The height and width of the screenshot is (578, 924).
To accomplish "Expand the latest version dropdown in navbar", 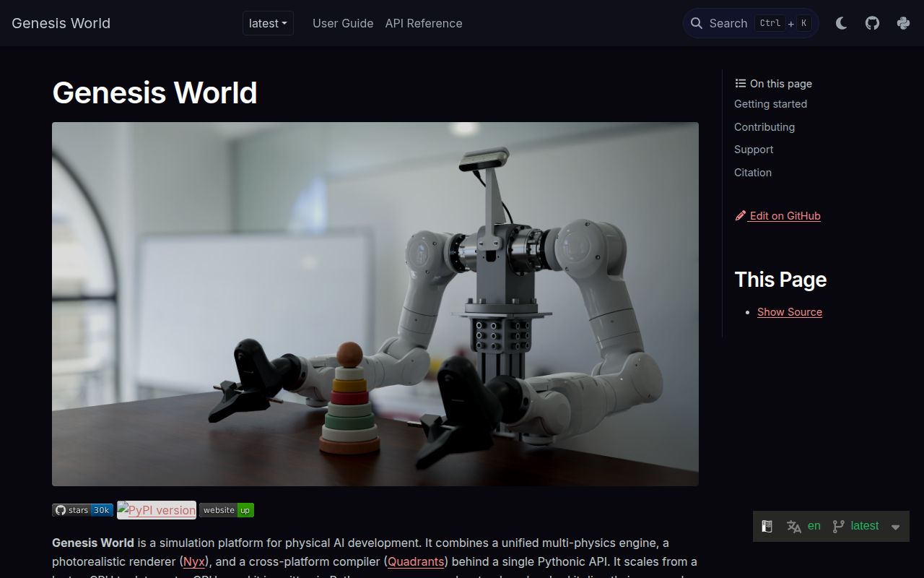I will [x=268, y=23].
